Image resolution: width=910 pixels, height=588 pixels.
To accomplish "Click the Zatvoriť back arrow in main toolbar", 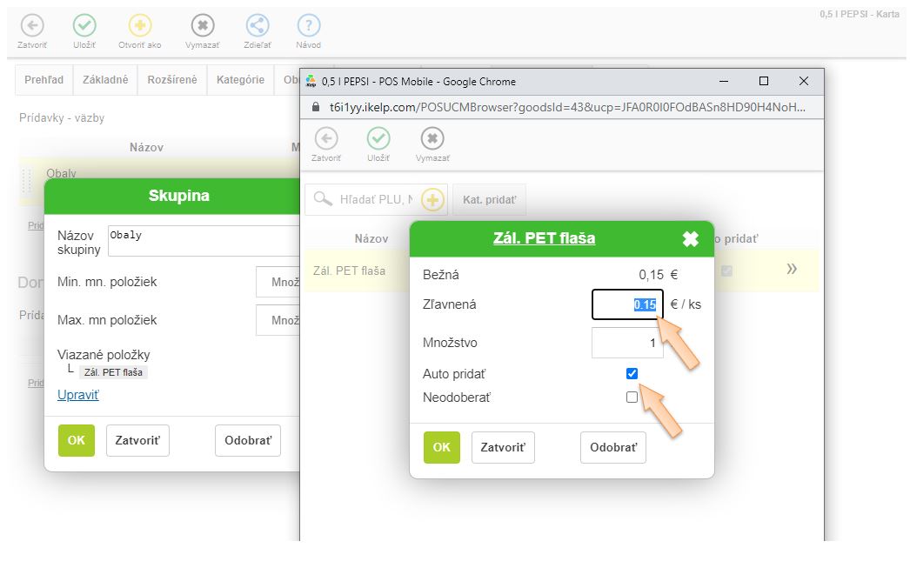I will coord(31,26).
